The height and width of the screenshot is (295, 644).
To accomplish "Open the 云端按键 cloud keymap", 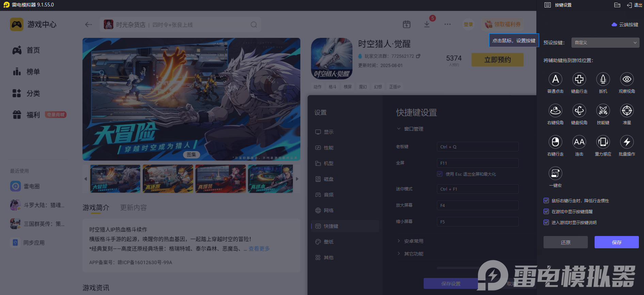I will [x=625, y=25].
